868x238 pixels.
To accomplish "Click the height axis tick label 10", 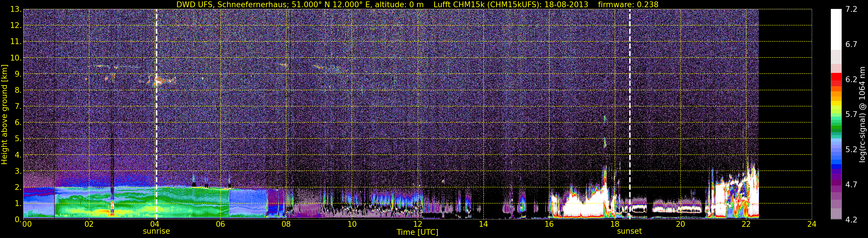I will pyautogui.click(x=16, y=58).
